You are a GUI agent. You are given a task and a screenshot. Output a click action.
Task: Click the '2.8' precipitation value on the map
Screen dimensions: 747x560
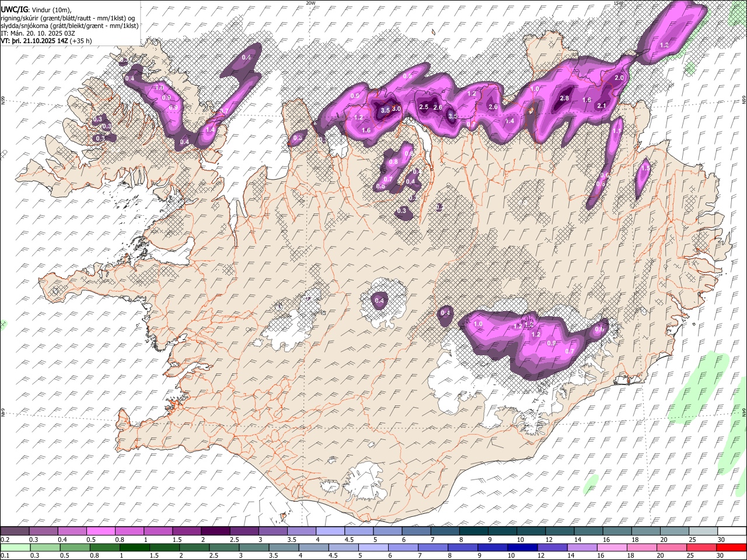564,99
